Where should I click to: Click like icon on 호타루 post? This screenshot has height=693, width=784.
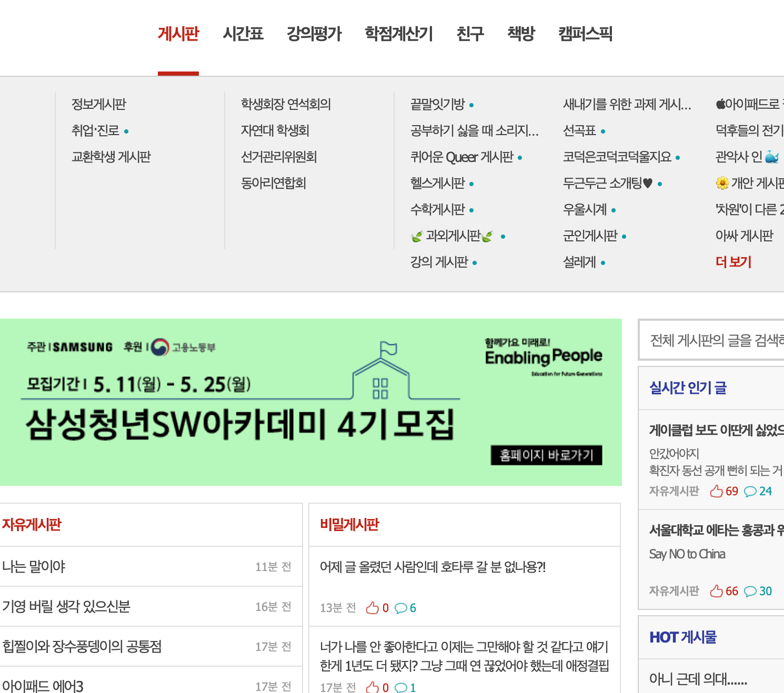pos(373,608)
